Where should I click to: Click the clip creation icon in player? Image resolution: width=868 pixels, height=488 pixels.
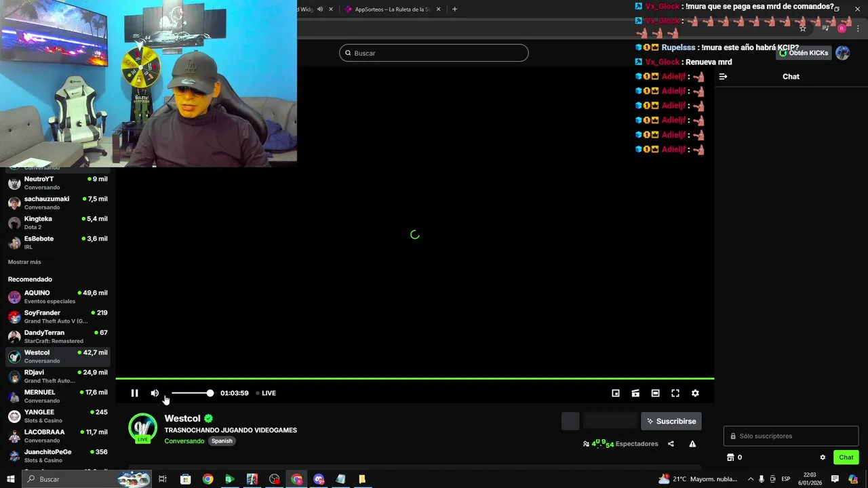[635, 393]
